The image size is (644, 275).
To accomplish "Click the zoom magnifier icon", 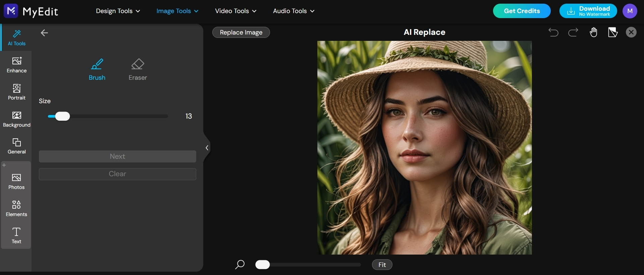I will point(239,265).
